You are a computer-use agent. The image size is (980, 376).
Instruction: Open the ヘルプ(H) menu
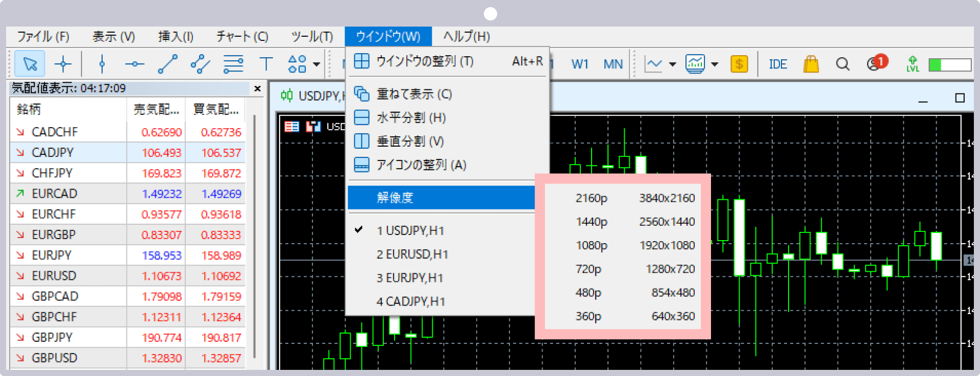point(467,37)
